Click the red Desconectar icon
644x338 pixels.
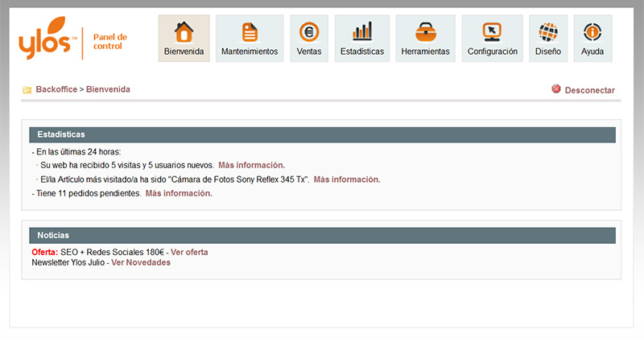click(556, 89)
